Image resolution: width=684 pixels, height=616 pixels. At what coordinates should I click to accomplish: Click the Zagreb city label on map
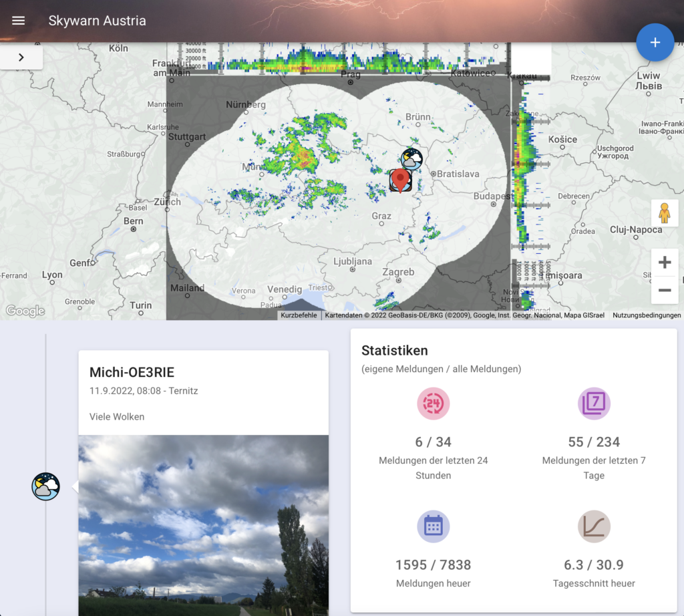click(398, 272)
